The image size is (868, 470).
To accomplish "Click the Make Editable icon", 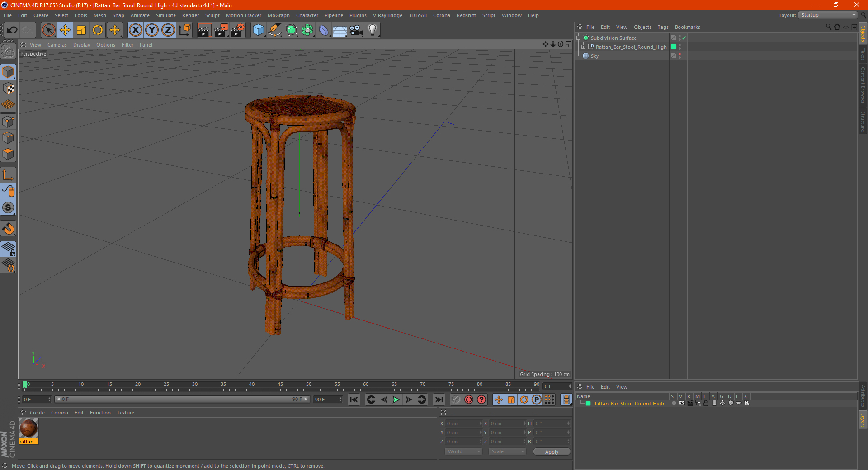I will pyautogui.click(x=8, y=52).
